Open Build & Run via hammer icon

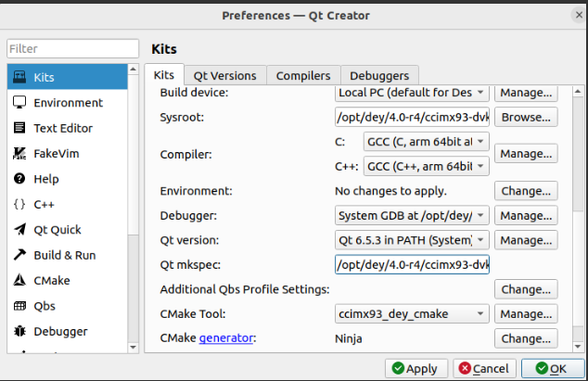pos(19,255)
